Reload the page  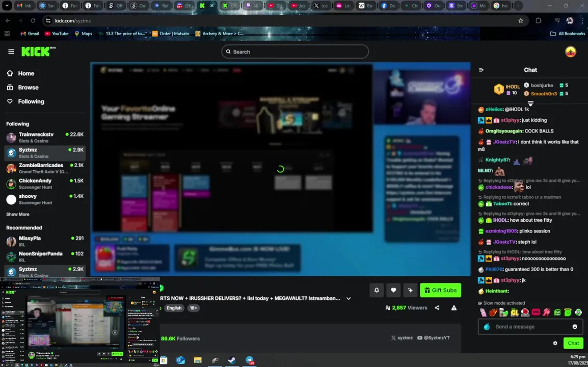33,20
